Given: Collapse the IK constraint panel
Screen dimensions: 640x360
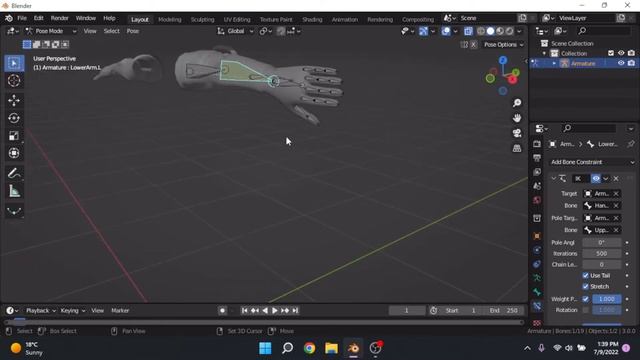Looking at the screenshot, I should point(553,179).
